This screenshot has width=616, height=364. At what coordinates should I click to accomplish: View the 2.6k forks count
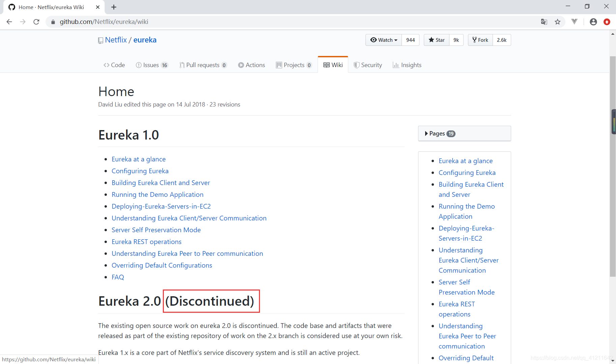pos(502,40)
